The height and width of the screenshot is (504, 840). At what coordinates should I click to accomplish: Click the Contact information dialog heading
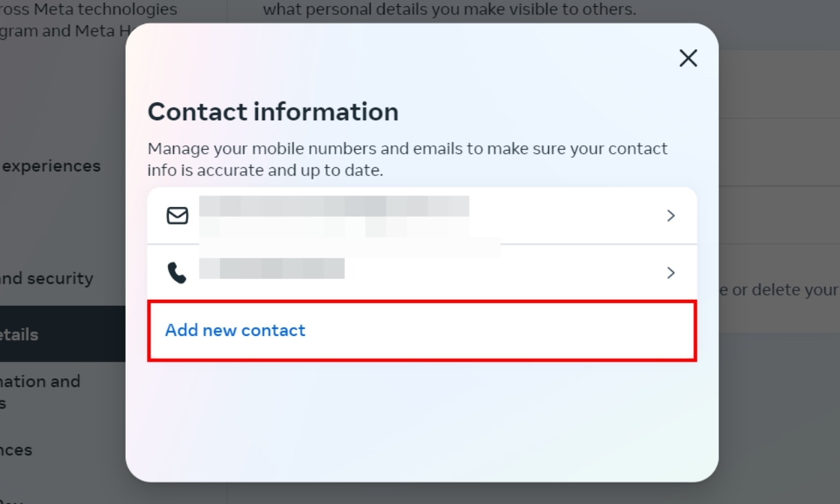click(x=273, y=112)
